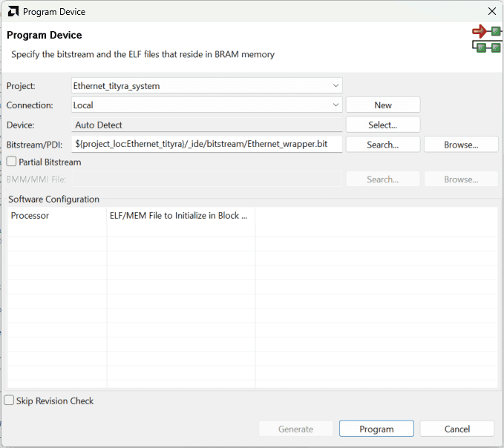Click the Processor column header
504x448 pixels.
coord(56,216)
